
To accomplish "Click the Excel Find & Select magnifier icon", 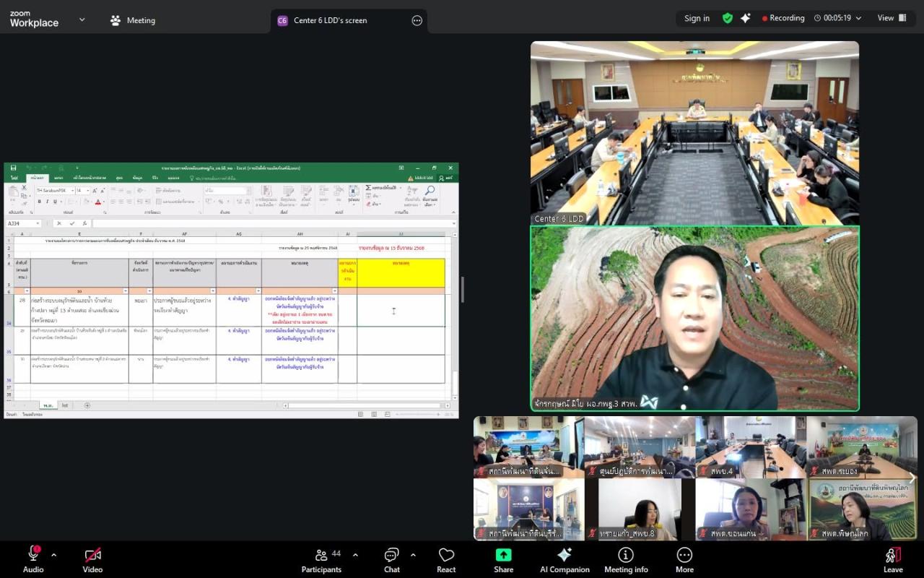I will click(x=430, y=191).
